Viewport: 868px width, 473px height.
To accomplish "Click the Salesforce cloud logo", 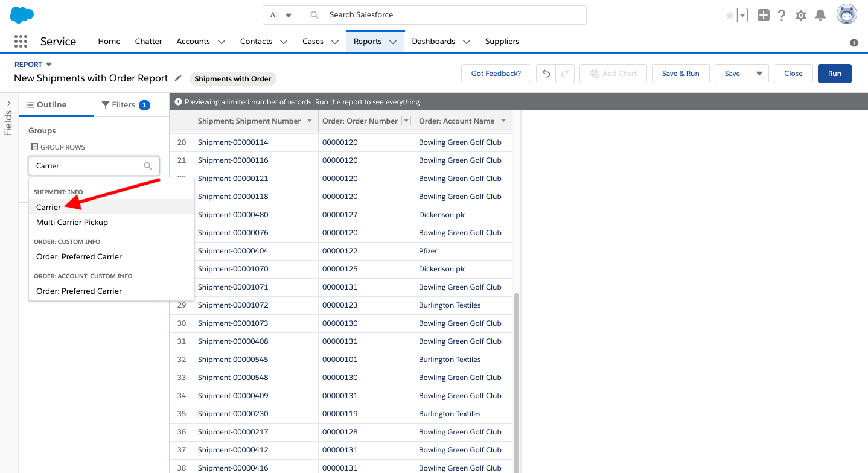I will (x=22, y=14).
